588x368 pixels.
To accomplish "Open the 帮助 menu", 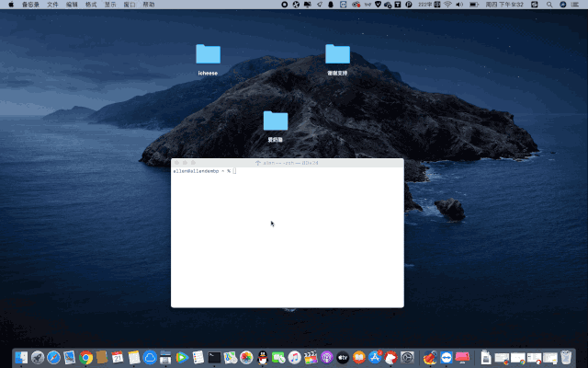I will tap(149, 5).
